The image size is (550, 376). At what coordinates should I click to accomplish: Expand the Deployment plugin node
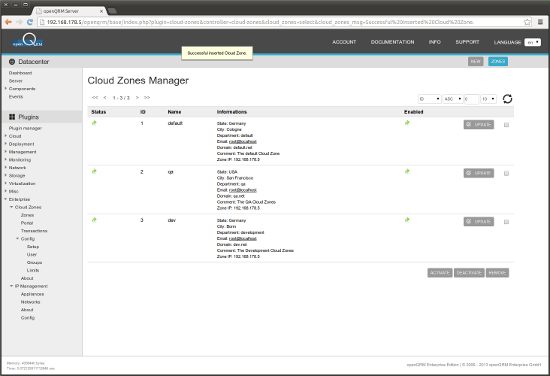click(x=6, y=144)
